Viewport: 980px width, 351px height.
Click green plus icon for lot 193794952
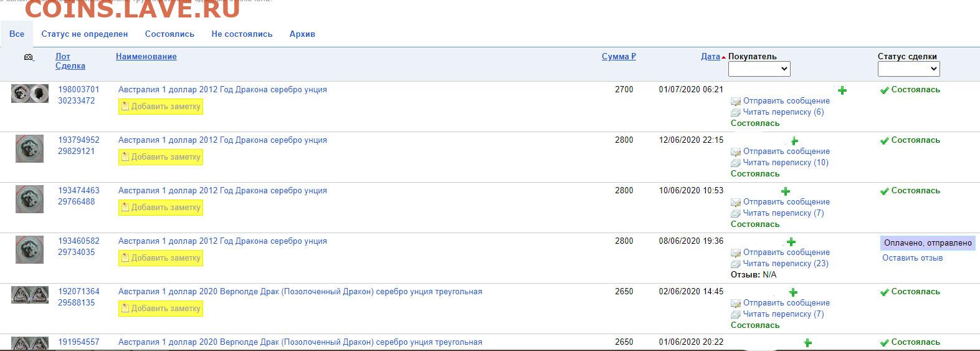(794, 141)
